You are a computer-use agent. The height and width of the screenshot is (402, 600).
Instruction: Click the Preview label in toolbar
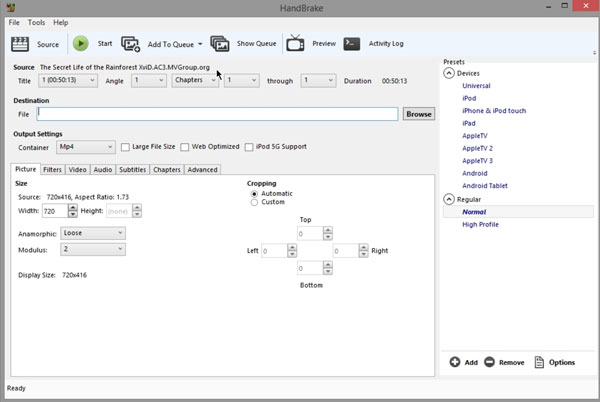324,44
